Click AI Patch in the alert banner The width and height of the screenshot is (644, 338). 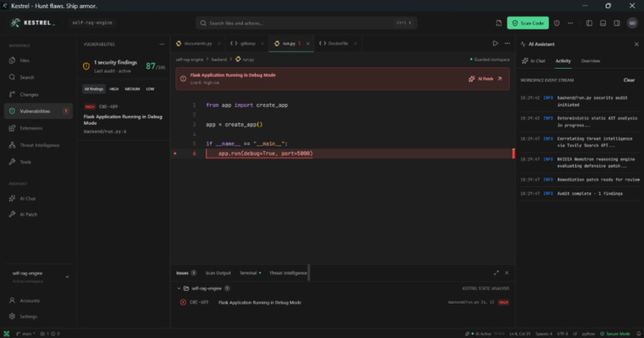click(485, 78)
